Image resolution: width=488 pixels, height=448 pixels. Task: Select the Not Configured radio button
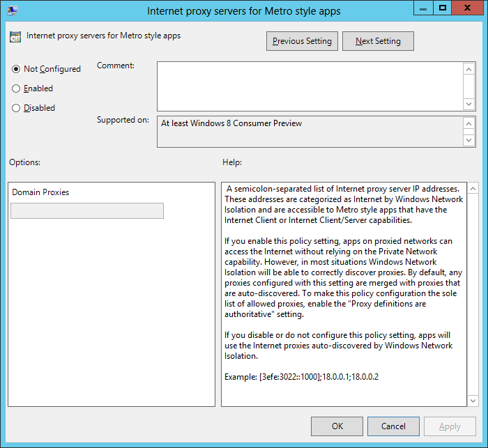click(x=17, y=69)
